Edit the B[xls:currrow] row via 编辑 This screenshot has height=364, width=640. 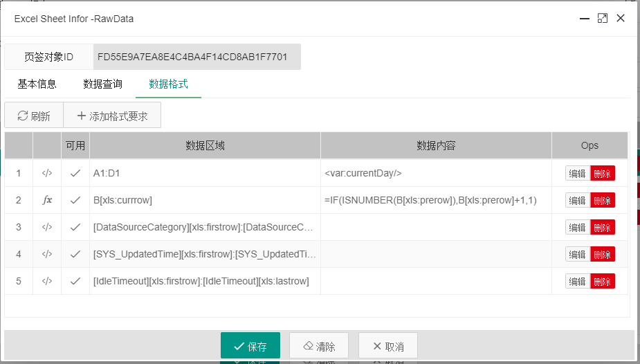click(578, 201)
